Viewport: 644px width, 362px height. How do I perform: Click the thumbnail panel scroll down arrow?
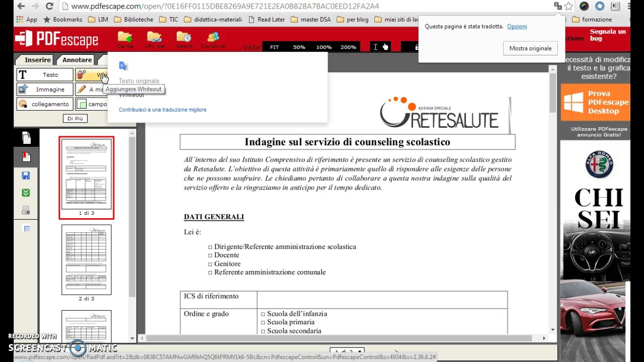point(133,339)
